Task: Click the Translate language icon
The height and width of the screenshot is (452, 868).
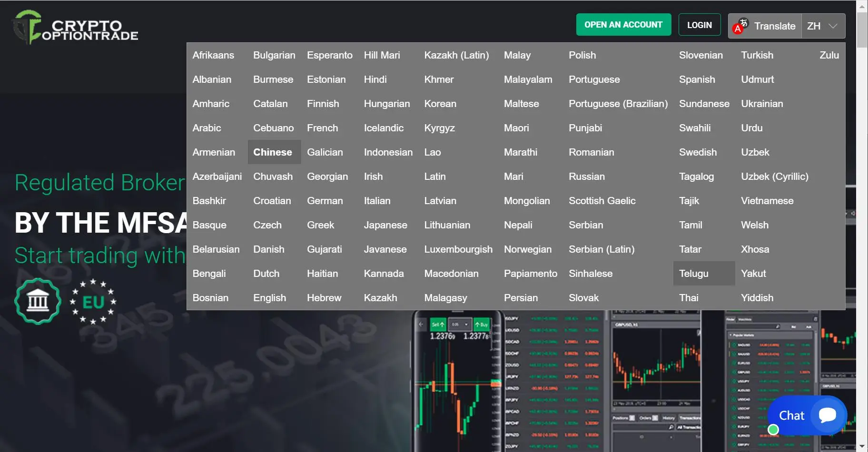Action: [740, 26]
